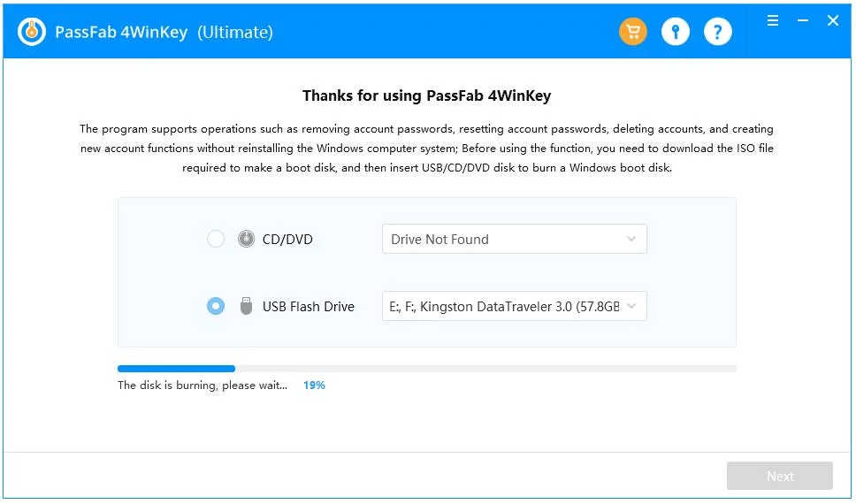The height and width of the screenshot is (504, 856).
Task: Select the USB Flash Drive radio button
Action: tap(216, 306)
